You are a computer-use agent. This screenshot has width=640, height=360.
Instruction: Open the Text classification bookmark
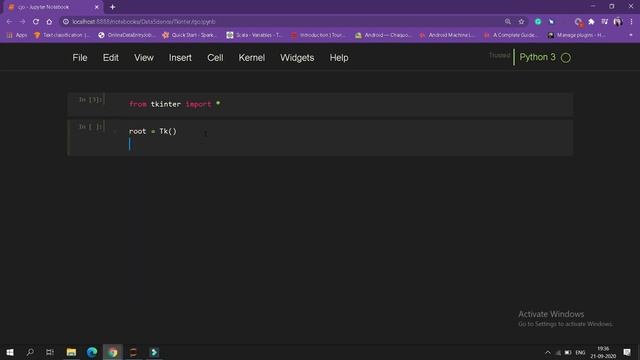62,35
